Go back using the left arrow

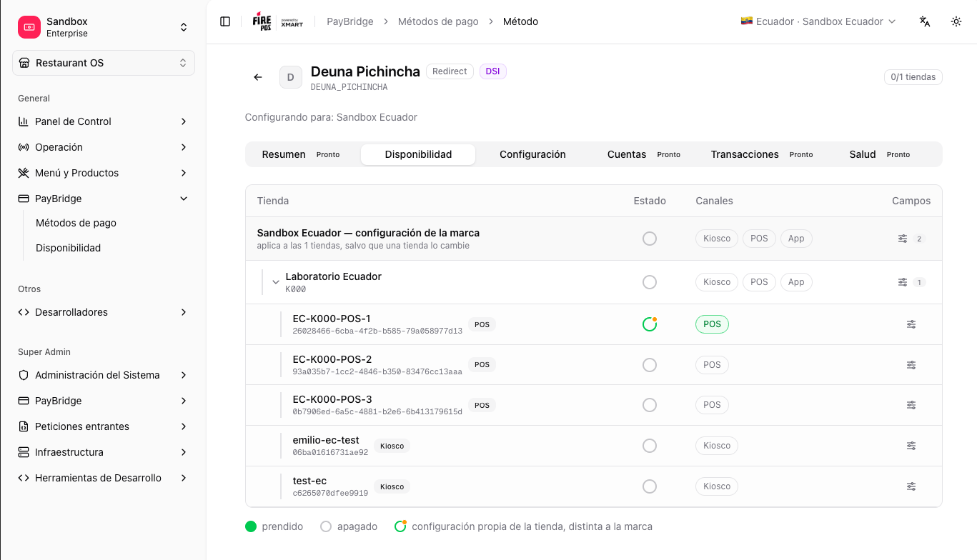coord(258,77)
